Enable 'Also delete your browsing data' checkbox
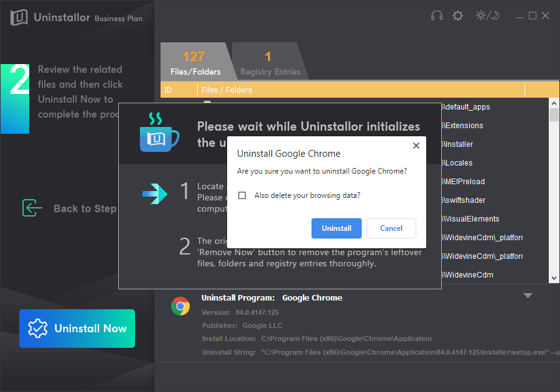 [242, 195]
